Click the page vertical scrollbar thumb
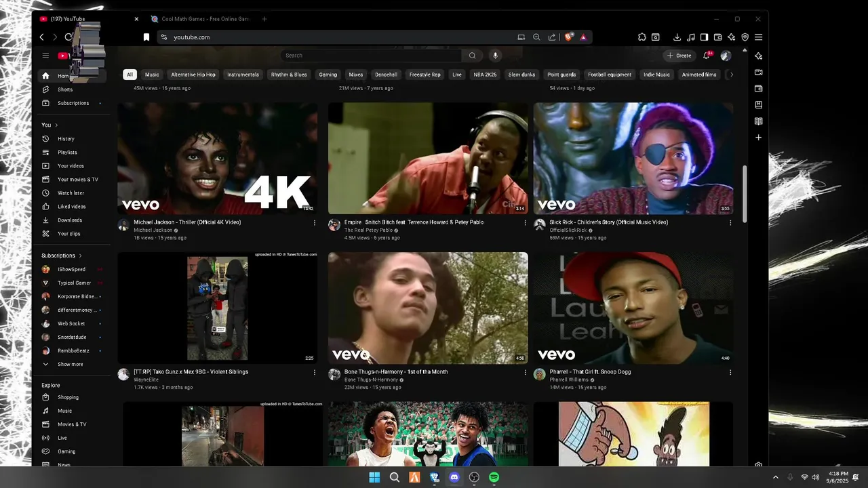 (x=745, y=193)
